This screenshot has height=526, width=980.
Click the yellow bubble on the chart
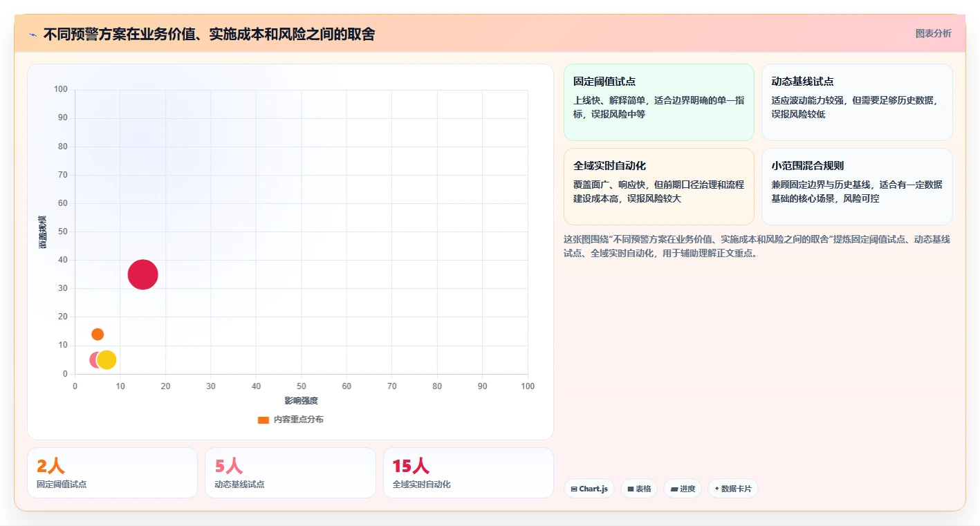(x=107, y=359)
